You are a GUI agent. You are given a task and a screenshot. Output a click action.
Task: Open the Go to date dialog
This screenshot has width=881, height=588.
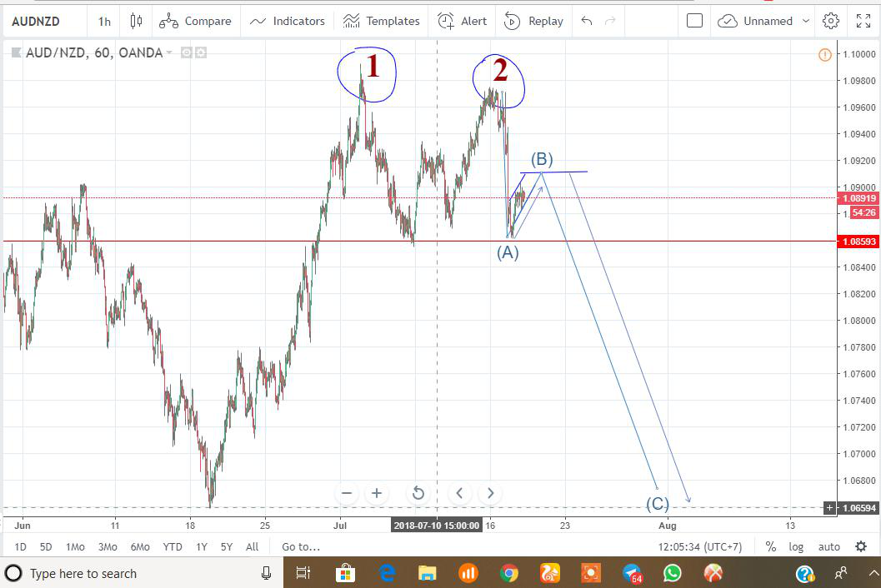coord(301,546)
